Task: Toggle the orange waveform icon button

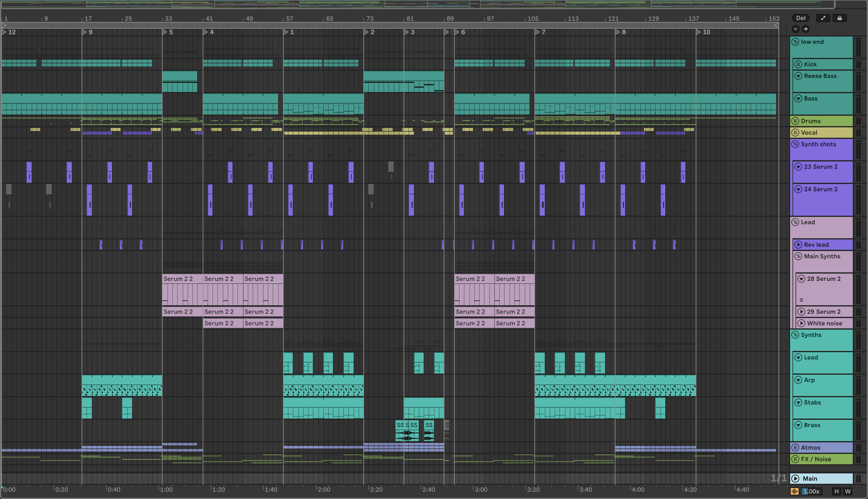Action: coord(794,491)
